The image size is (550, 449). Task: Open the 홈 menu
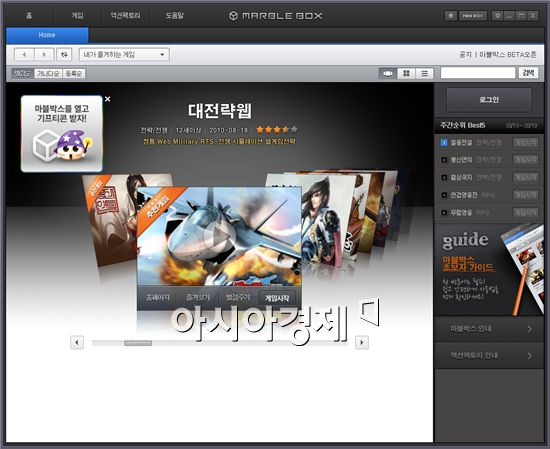(x=29, y=15)
